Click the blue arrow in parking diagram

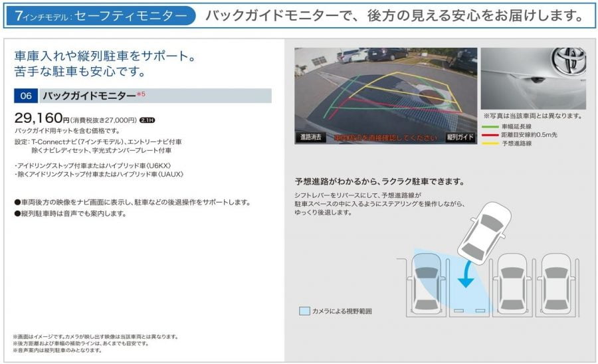pos(467,274)
